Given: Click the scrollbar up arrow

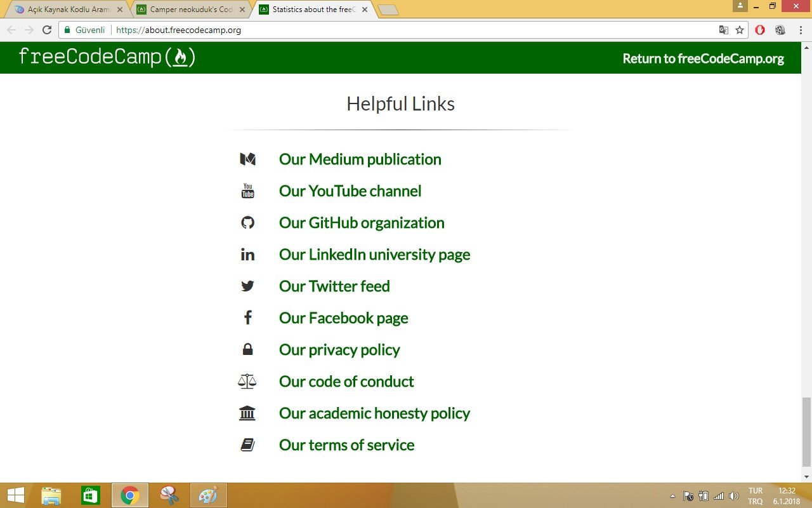Looking at the screenshot, I should pyautogui.click(x=806, y=46).
